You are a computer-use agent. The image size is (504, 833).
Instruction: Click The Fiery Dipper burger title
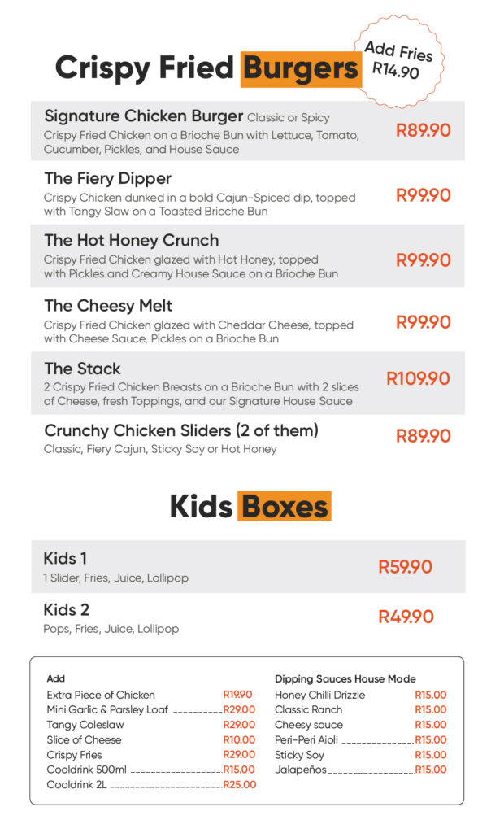pos(108,178)
